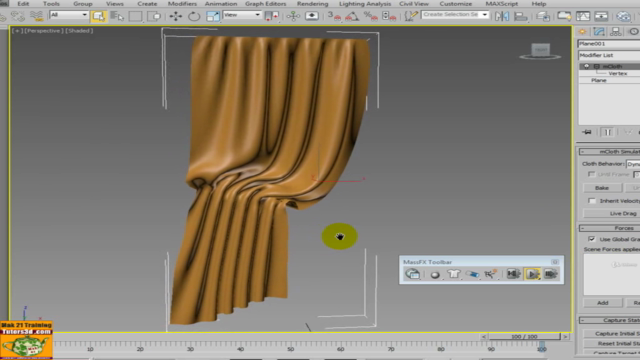640x360 pixels.
Task: Select Vertex sub-object level
Action: tap(618, 73)
